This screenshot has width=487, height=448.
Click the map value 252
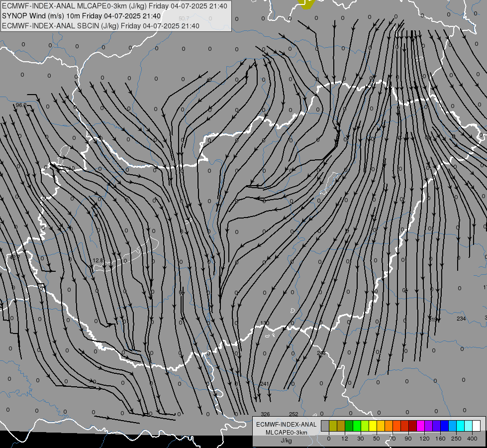(293, 414)
